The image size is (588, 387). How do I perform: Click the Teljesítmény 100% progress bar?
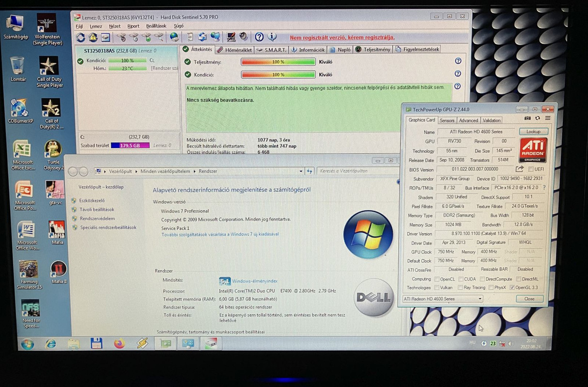(x=278, y=62)
